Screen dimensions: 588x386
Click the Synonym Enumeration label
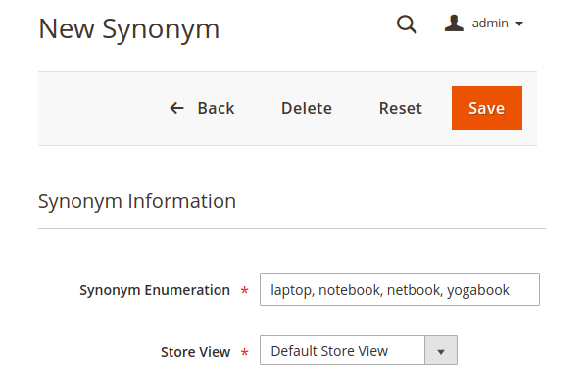[155, 290]
